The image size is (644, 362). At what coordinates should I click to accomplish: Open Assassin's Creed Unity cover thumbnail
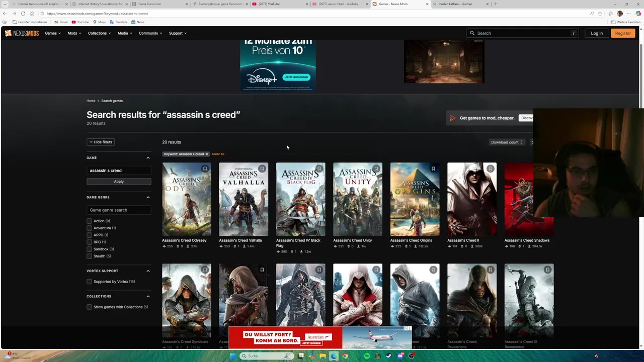click(358, 200)
